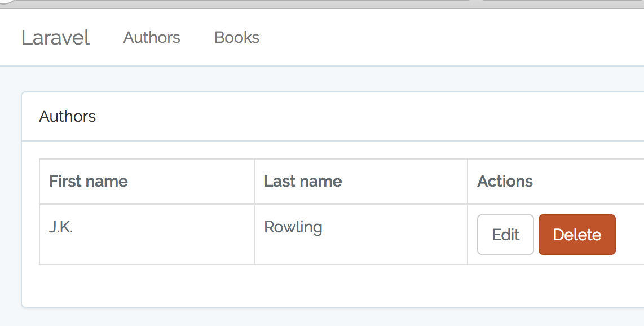
Task: Click the gap between Edit and Delete
Action: 536,235
